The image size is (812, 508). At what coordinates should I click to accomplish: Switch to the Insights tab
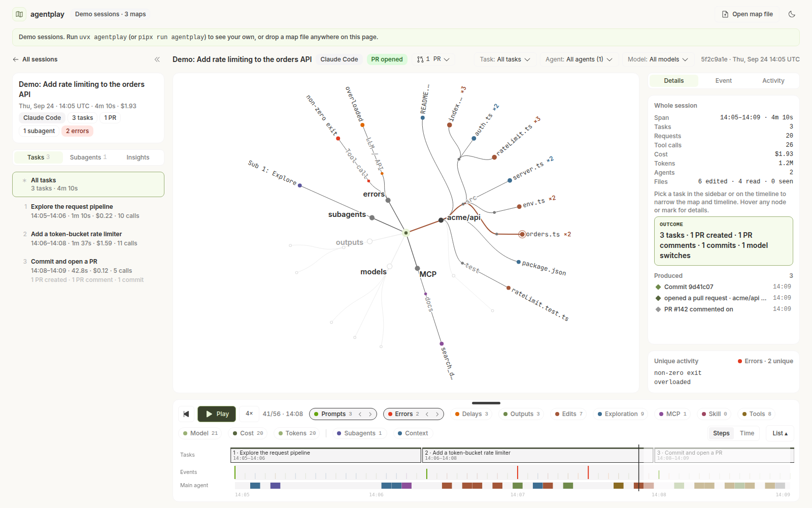[x=138, y=157]
